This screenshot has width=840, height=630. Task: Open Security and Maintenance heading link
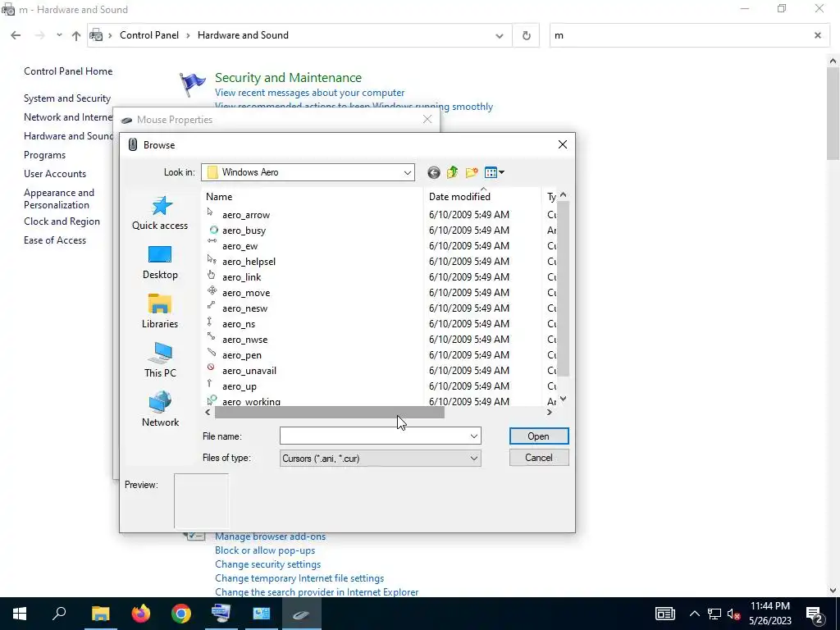[x=288, y=78]
